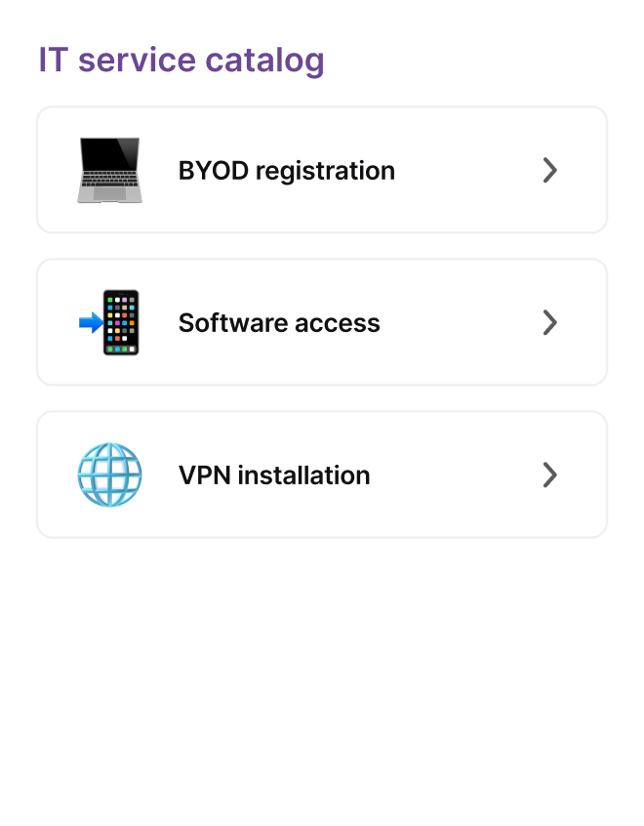Open the BYOD registration service card
The height and width of the screenshot is (826, 644).
tap(322, 170)
